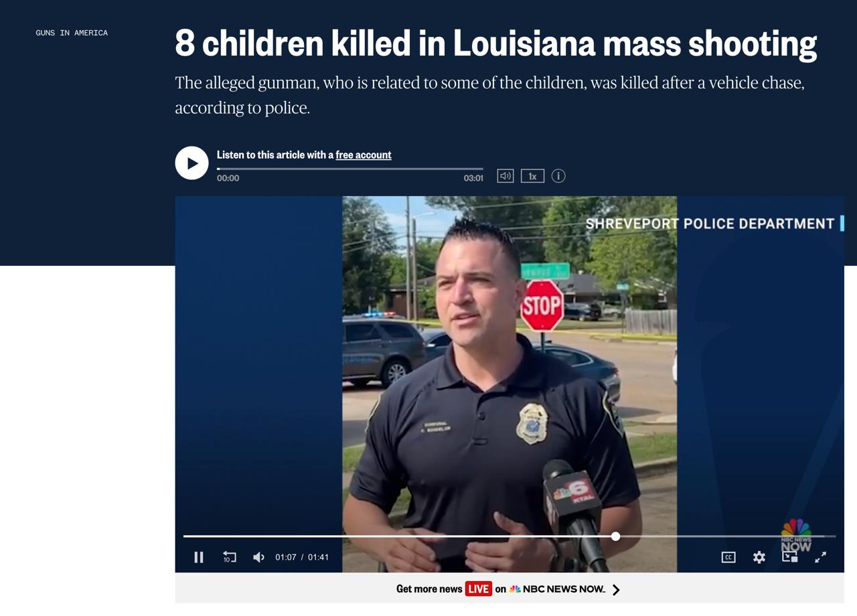857x616 pixels.
Task: Play the article audio narration
Action: 191,163
